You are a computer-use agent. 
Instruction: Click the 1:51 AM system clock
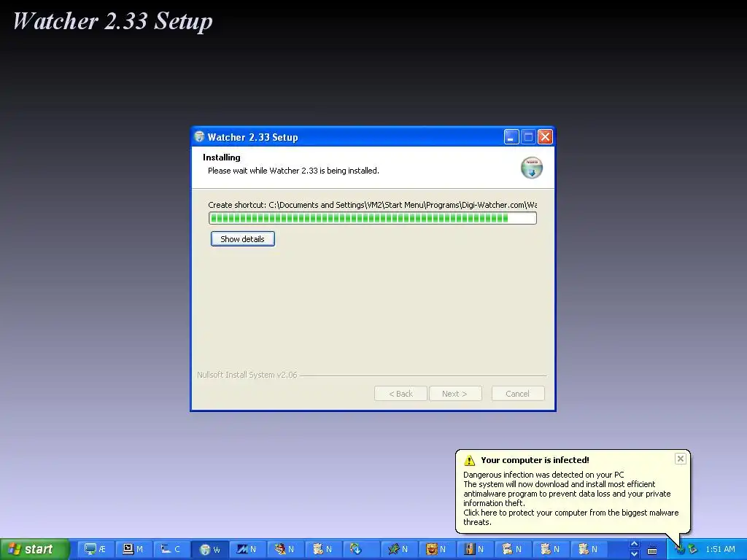[720, 549]
